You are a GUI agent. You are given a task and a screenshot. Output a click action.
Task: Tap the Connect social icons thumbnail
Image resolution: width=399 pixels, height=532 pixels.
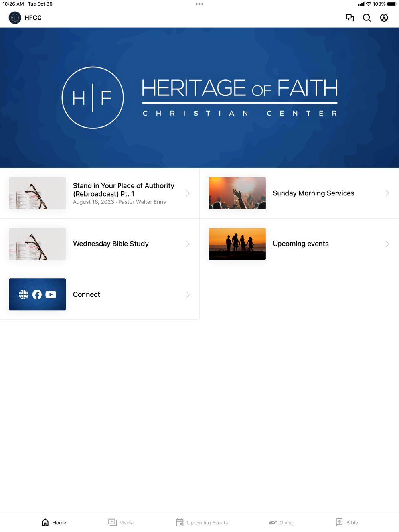pyautogui.click(x=38, y=294)
